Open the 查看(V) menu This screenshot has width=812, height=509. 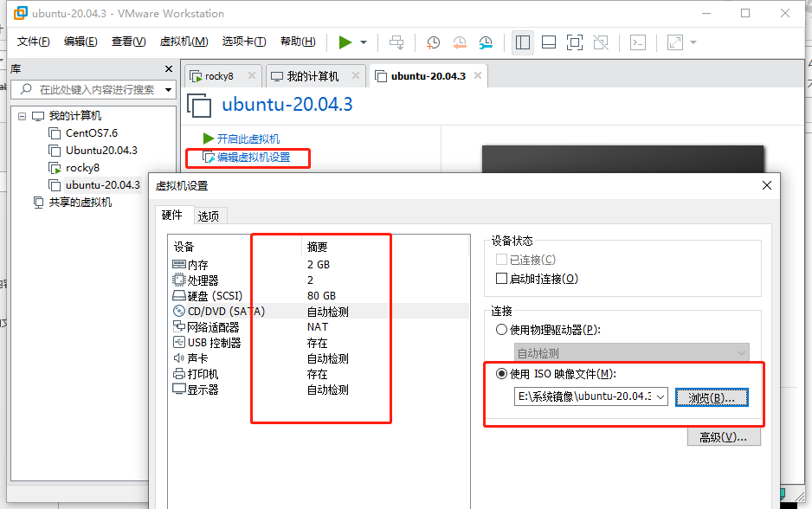click(128, 42)
